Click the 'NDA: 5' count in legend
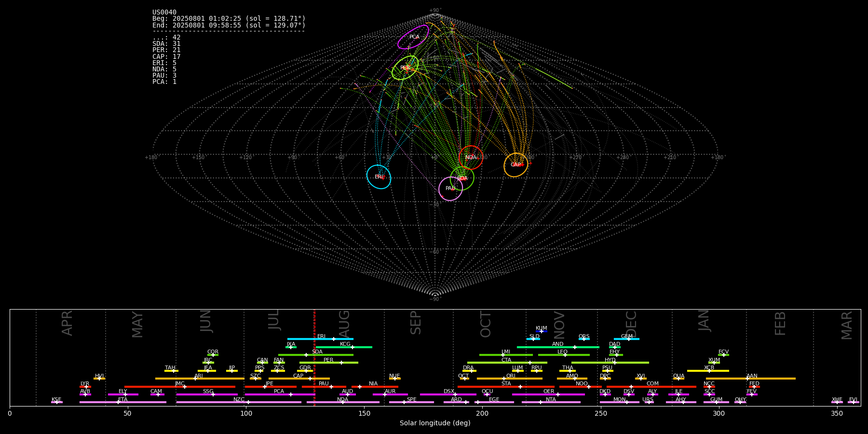Viewport: 868px width, 434px height. click(164, 69)
